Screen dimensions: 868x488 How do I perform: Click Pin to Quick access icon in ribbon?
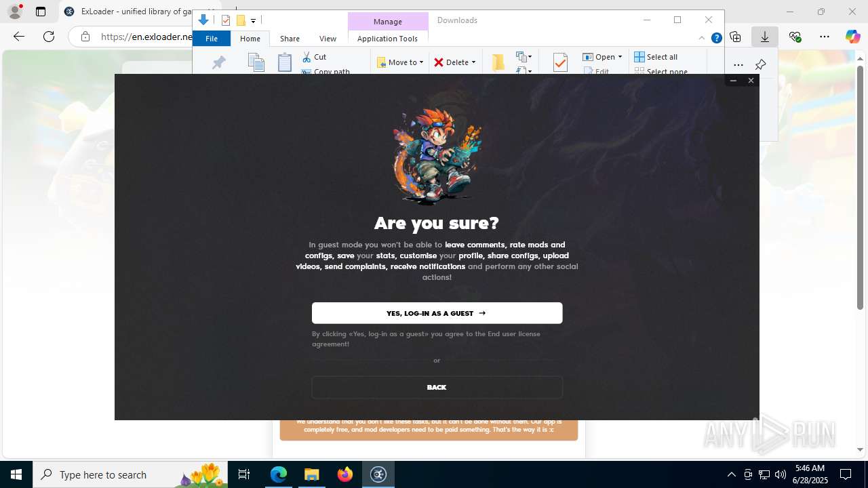pos(218,63)
